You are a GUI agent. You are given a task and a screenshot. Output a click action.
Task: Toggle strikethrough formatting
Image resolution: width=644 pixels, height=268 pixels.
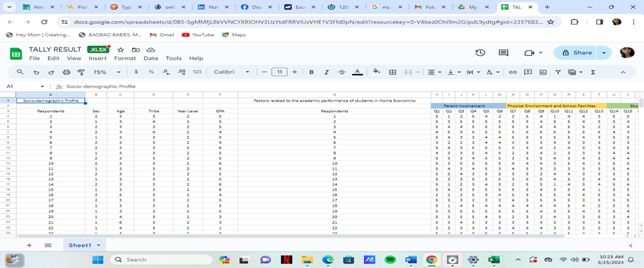point(341,72)
